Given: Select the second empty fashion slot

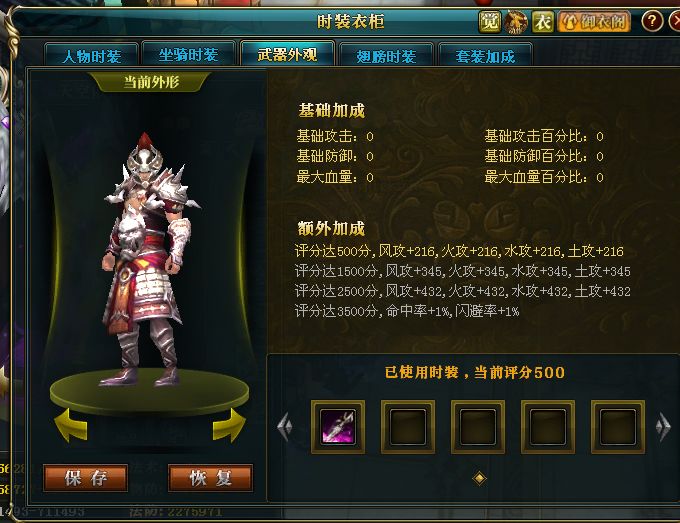Looking at the screenshot, I should pyautogui.click(x=408, y=427).
